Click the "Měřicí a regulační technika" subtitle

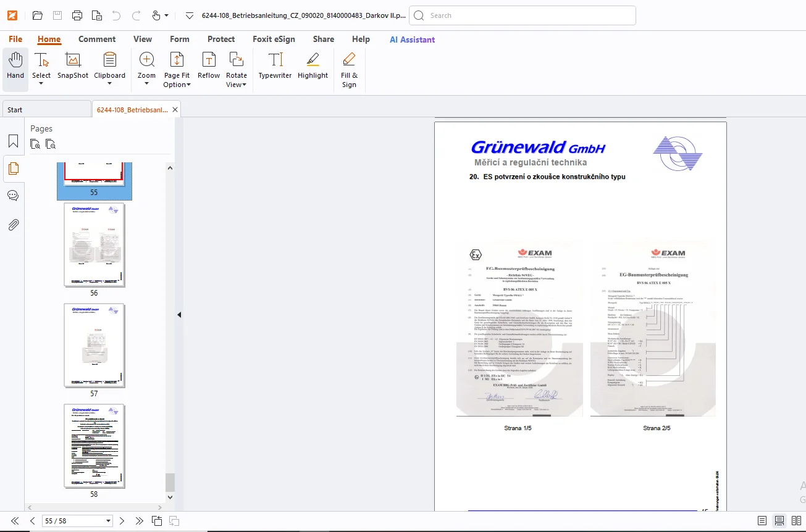[x=531, y=163]
